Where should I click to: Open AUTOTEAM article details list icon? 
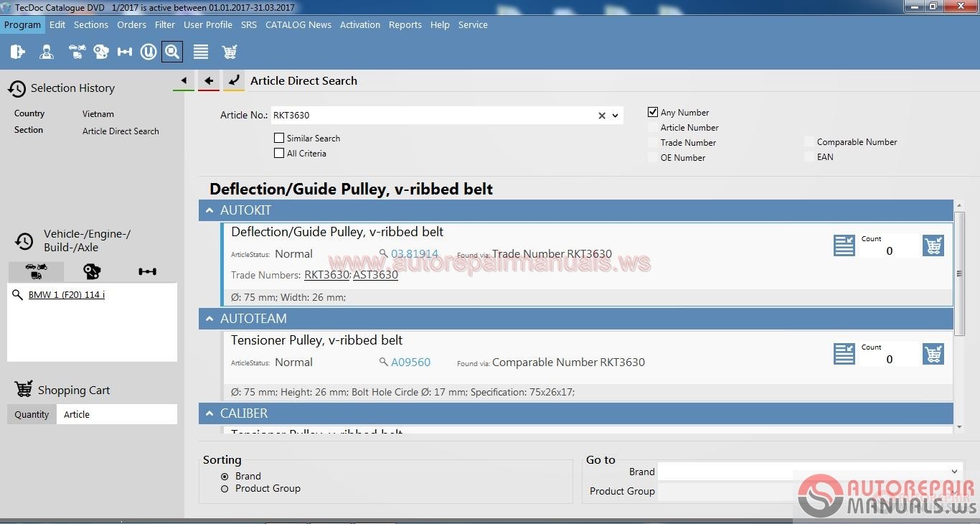(844, 354)
